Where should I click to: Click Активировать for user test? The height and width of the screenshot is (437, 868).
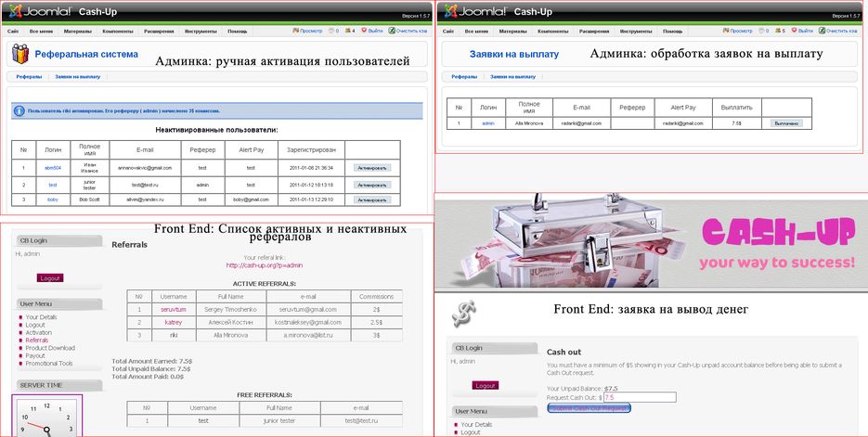click(372, 185)
